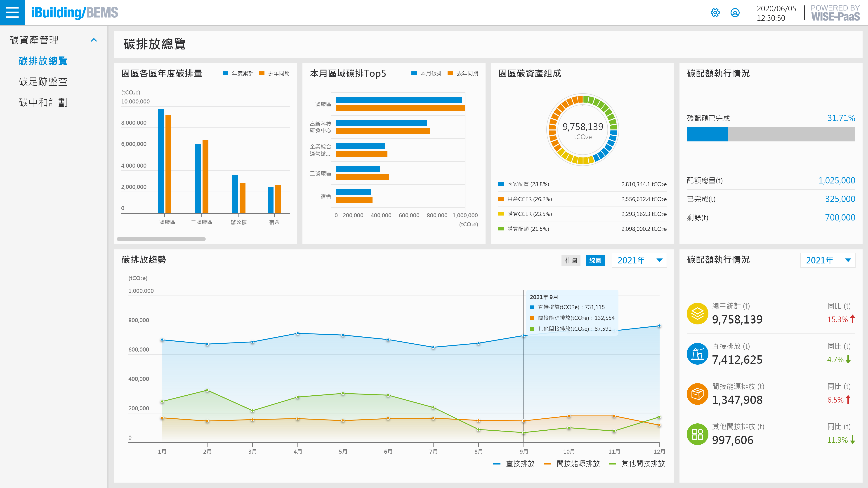Viewport: 868px width, 488px height.
Task: Click the 碳配額已完成 progress bar
Action: pyautogui.click(x=771, y=134)
